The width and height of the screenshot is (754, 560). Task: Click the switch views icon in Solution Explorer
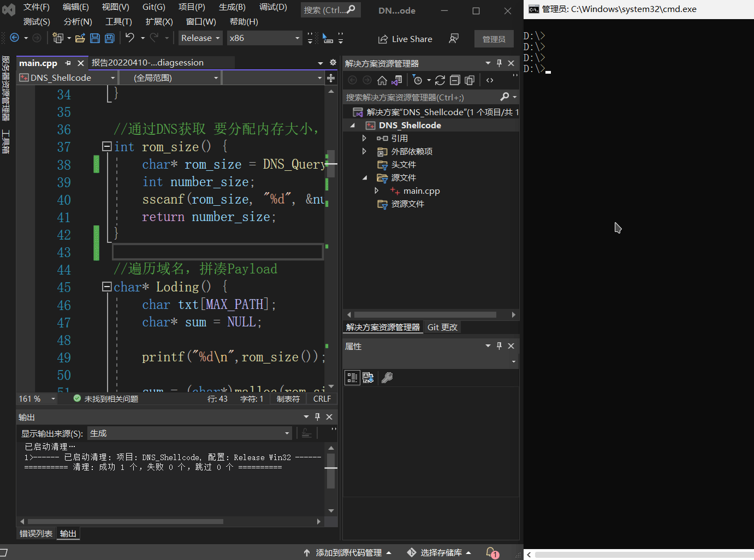(x=397, y=80)
